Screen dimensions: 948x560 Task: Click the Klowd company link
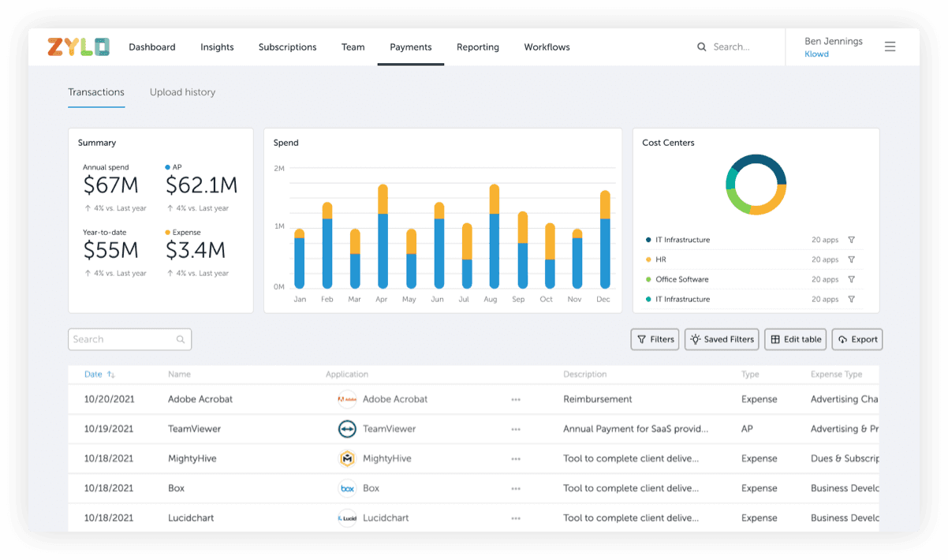tap(816, 54)
